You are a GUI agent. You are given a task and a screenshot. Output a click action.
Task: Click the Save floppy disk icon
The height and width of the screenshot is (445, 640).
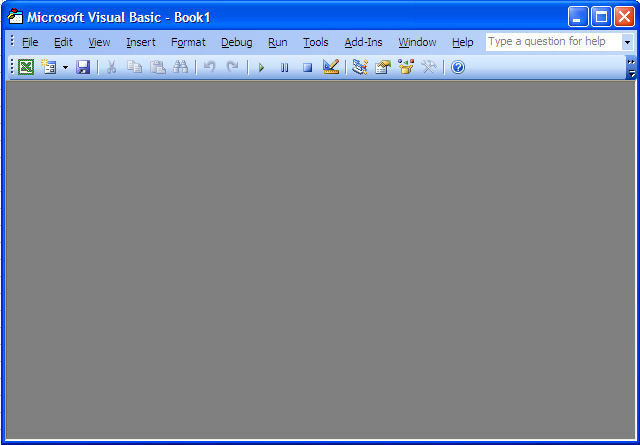click(83, 67)
